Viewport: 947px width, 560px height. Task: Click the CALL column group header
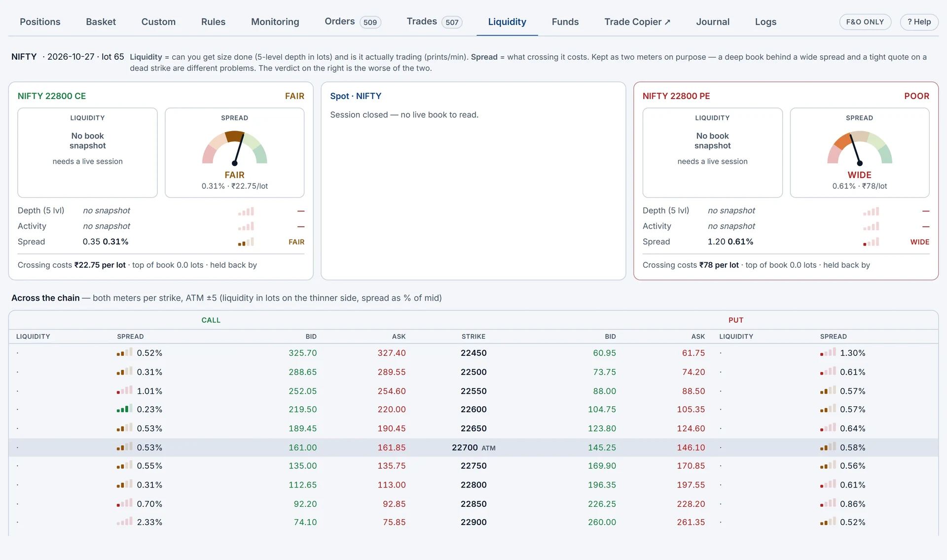[x=211, y=320]
